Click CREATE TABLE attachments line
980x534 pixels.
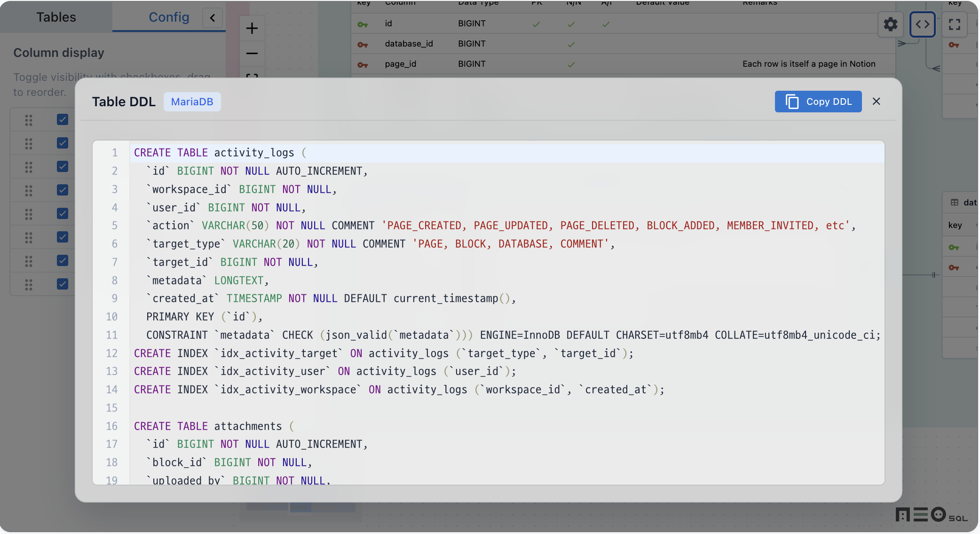[x=507, y=426]
